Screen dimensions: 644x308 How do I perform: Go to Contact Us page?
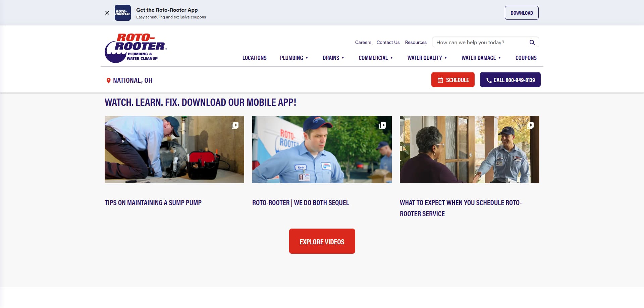click(x=388, y=42)
